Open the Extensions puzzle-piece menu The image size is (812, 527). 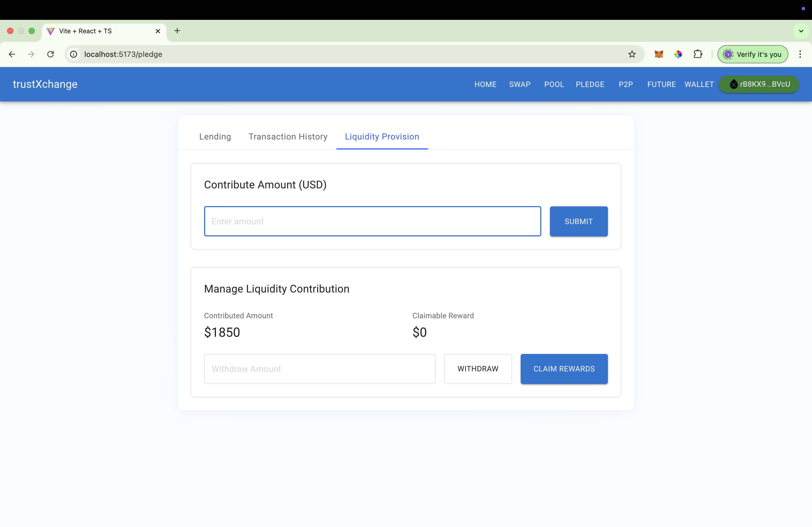tap(698, 54)
